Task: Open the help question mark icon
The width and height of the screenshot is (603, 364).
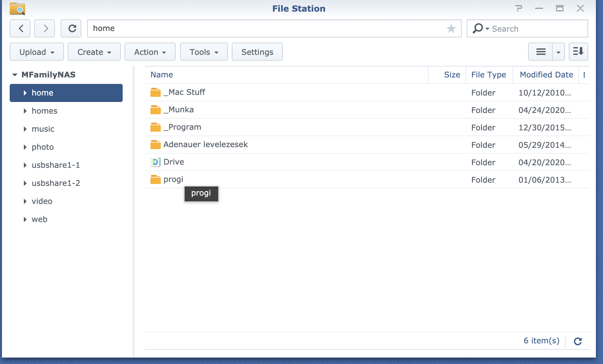Action: (518, 8)
